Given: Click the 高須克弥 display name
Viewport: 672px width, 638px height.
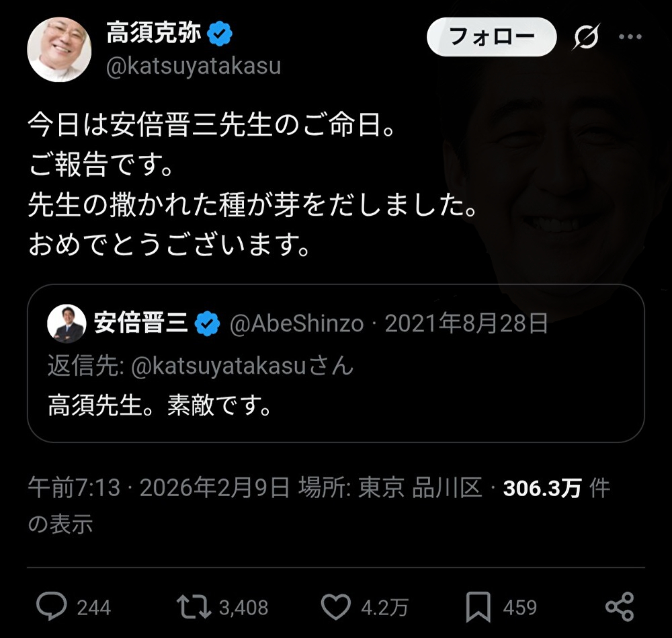Looking at the screenshot, I should click(154, 33).
